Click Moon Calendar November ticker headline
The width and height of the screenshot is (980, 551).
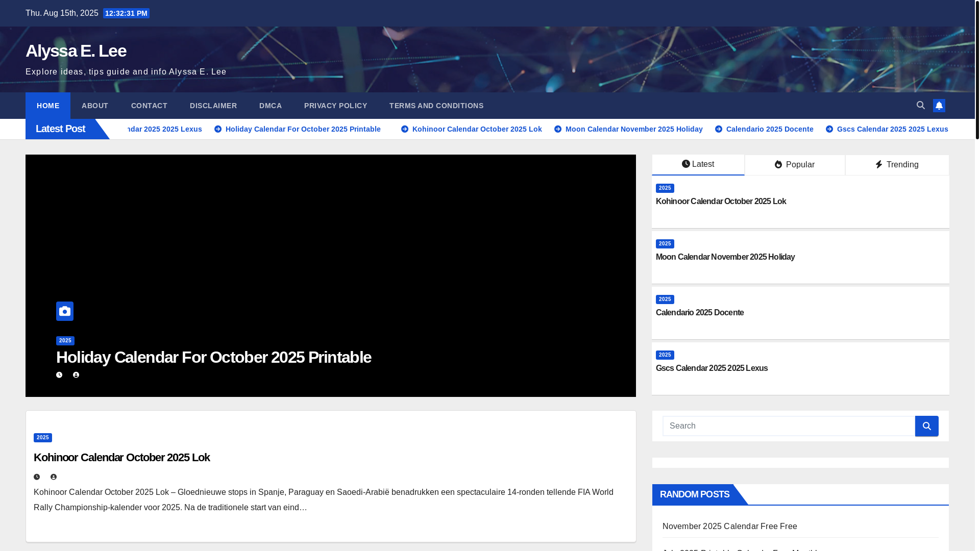[x=634, y=129]
